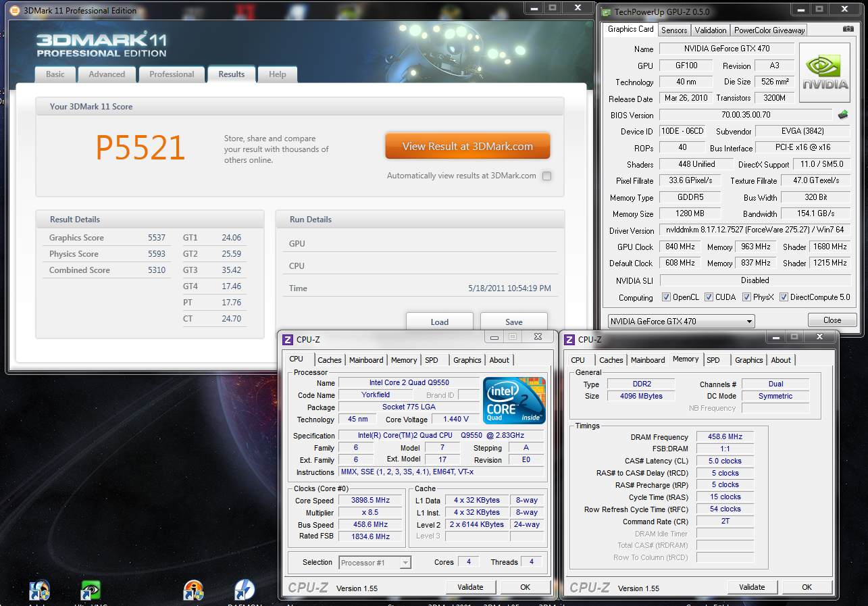This screenshot has width=868, height=606.
Task: Enable automatically view results at 3DMark.com
Action: click(x=546, y=176)
